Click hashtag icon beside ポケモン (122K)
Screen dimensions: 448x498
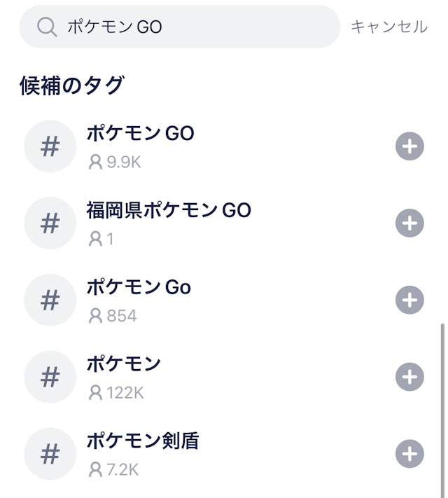(50, 377)
